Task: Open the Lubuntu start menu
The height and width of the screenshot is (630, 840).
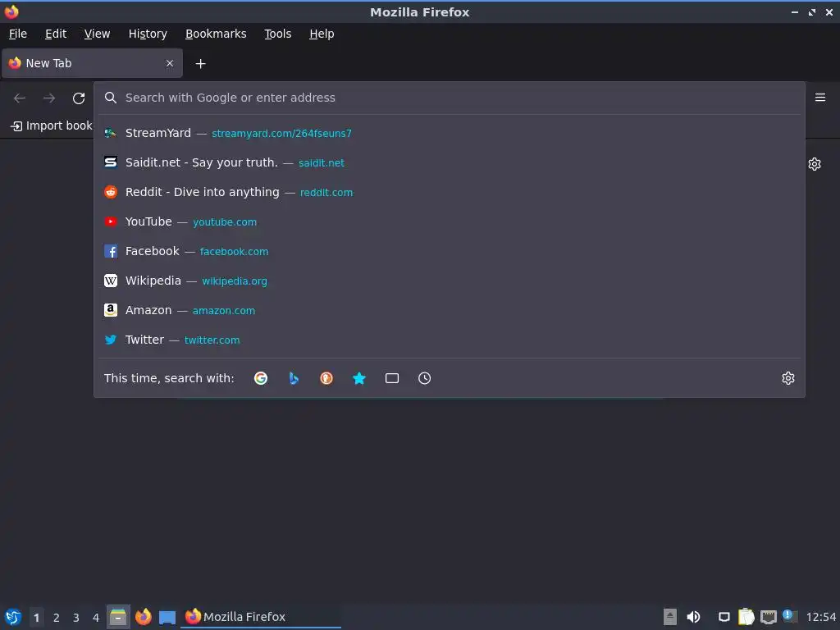Action: tap(13, 617)
